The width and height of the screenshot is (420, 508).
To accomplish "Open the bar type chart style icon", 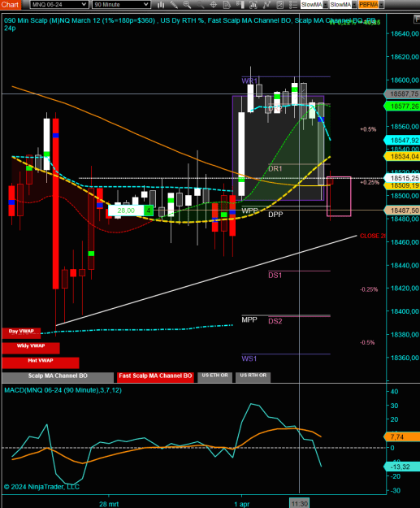I will coord(161,5).
